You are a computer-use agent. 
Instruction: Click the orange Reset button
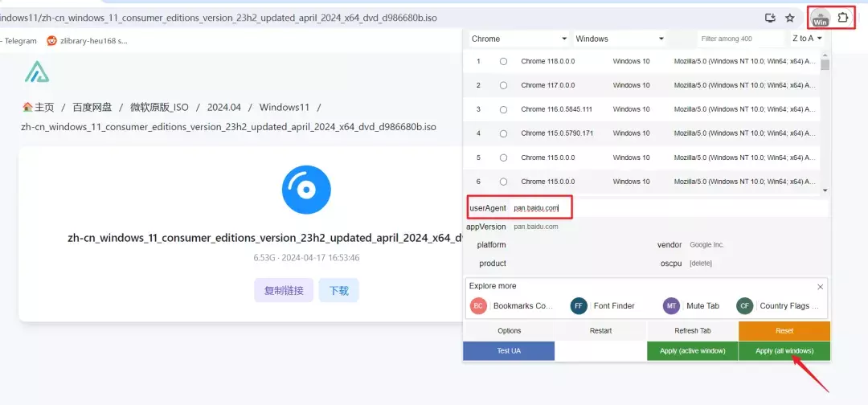tap(784, 331)
